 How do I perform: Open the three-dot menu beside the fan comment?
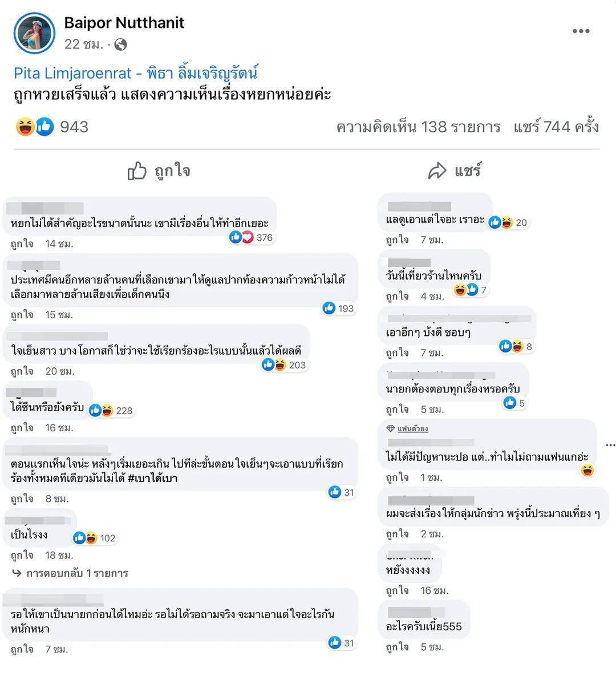(610, 445)
